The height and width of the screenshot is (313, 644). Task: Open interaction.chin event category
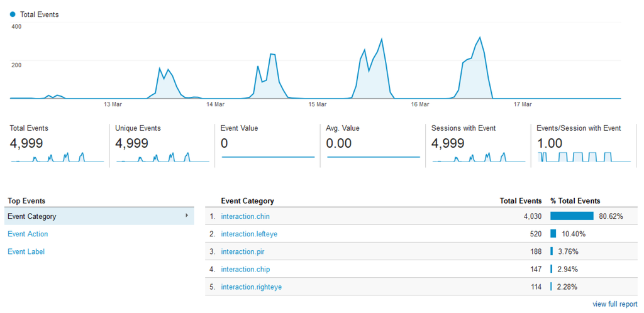[x=245, y=216]
